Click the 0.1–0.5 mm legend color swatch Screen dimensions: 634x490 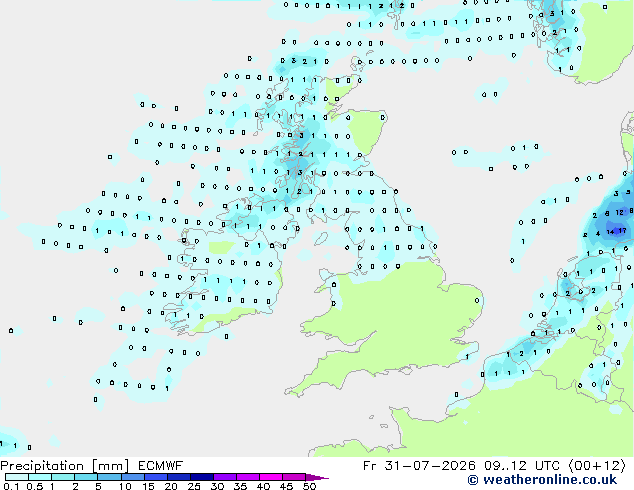coord(17,477)
